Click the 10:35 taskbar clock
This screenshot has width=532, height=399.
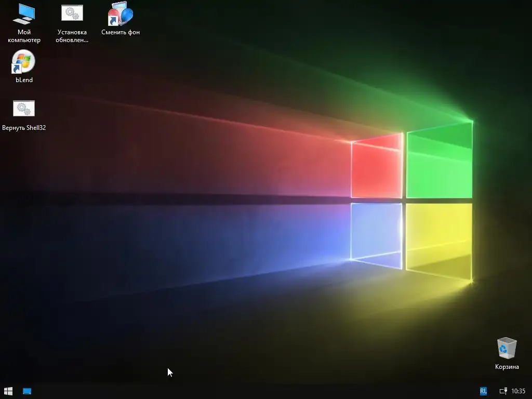[x=518, y=391]
